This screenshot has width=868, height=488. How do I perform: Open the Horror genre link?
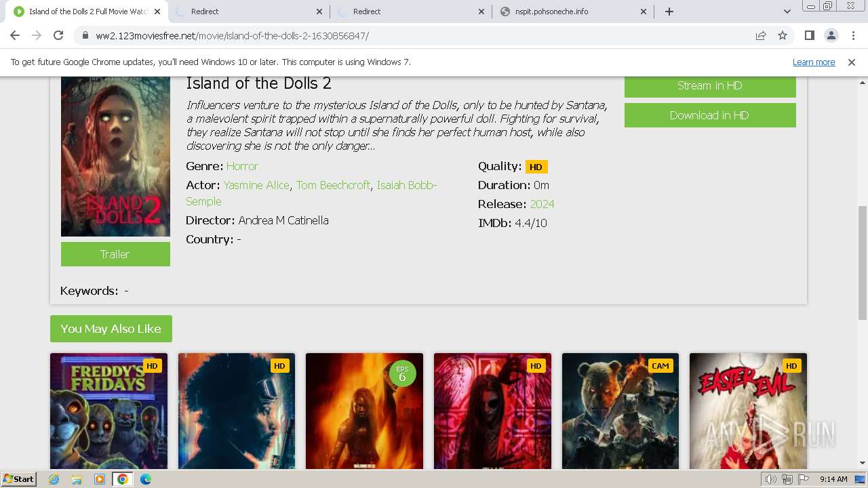pos(242,166)
